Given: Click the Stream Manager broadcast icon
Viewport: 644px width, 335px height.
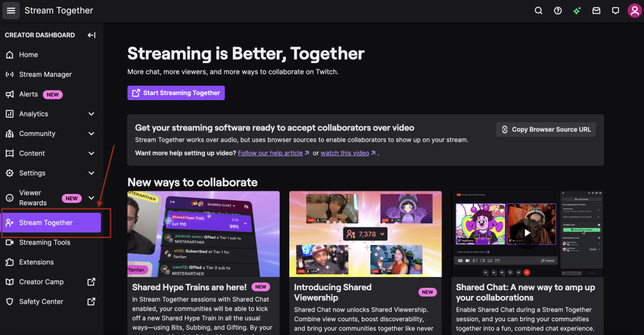Looking at the screenshot, I should 10,74.
